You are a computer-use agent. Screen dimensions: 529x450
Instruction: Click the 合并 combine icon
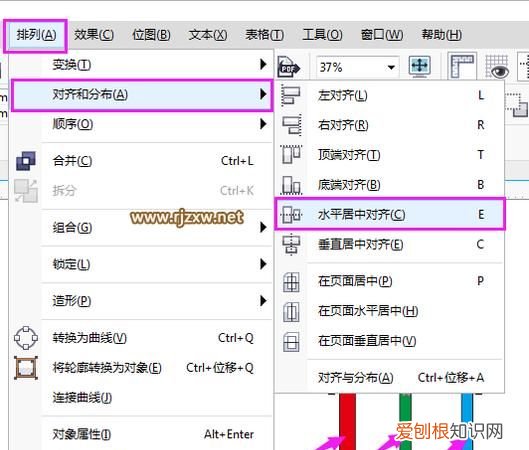tap(26, 161)
